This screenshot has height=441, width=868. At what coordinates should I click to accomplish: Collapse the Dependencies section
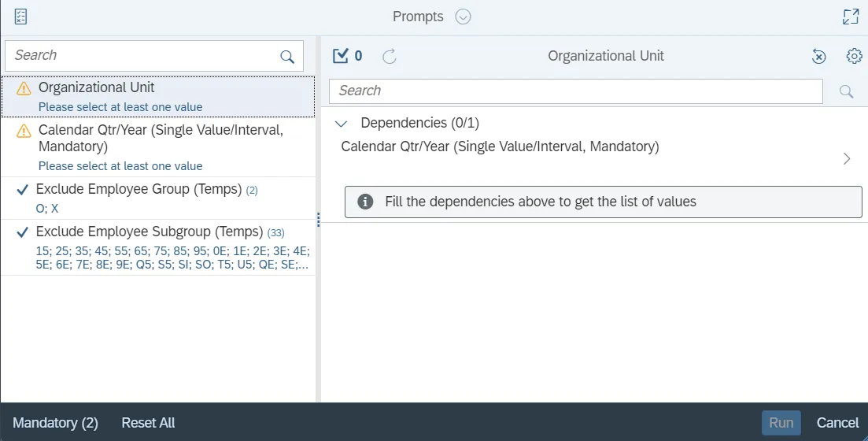tap(342, 124)
